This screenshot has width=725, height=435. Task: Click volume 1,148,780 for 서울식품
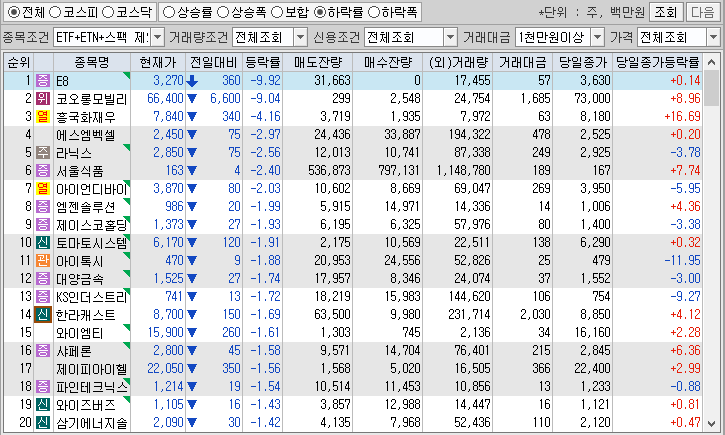coord(463,171)
